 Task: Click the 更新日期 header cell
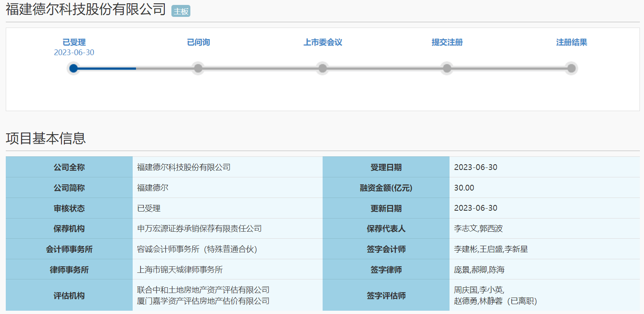coord(386,208)
